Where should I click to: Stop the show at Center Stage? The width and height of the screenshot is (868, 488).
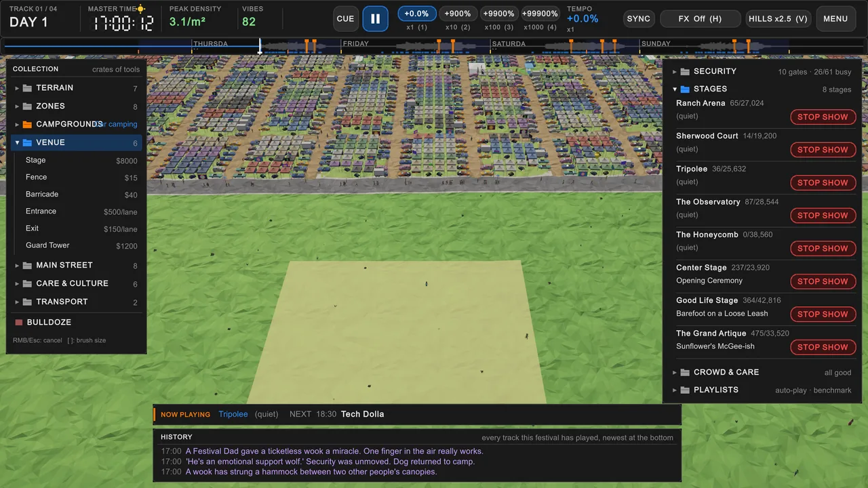click(823, 281)
